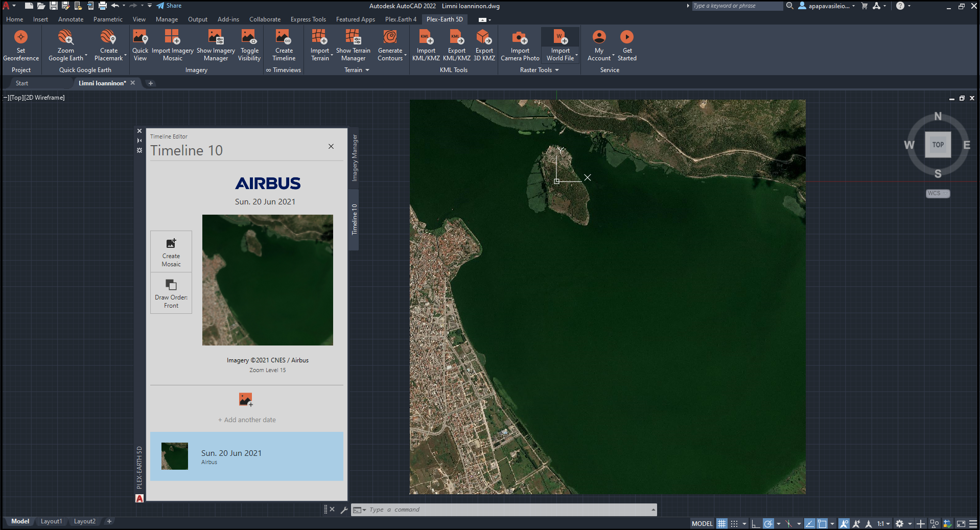Open annotation scale 1:1 dropdown

pyautogui.click(x=883, y=523)
